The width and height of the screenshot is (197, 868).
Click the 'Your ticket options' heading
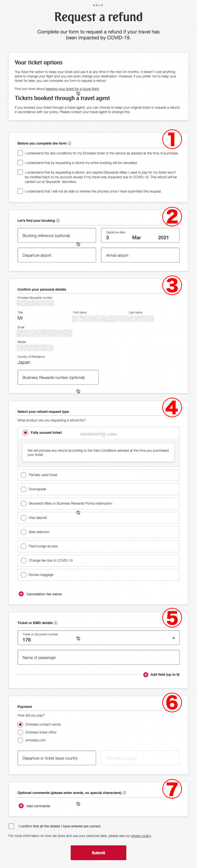click(38, 62)
